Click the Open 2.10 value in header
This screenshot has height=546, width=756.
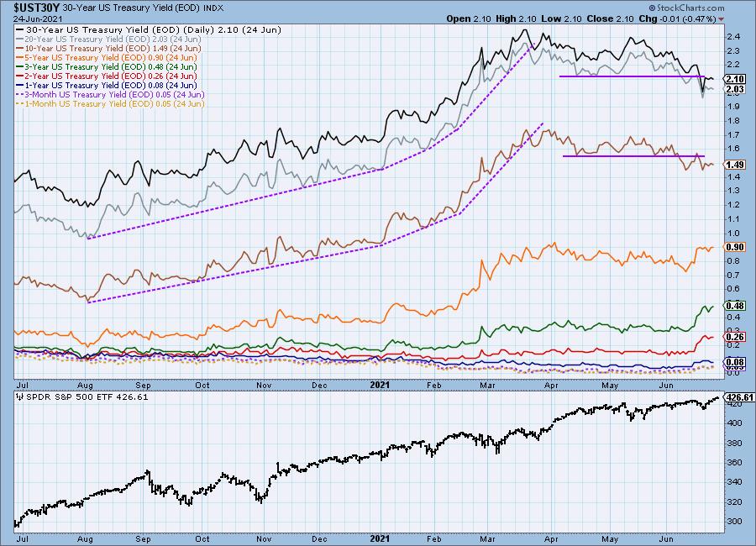click(x=469, y=18)
